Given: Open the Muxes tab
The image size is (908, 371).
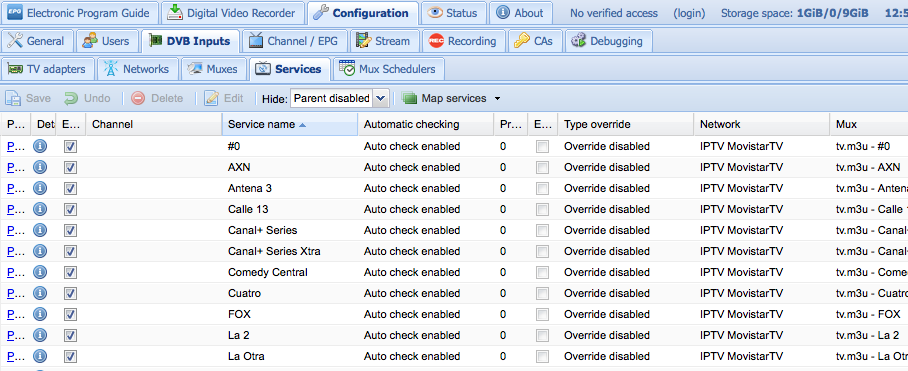Looking at the screenshot, I should pos(214,69).
